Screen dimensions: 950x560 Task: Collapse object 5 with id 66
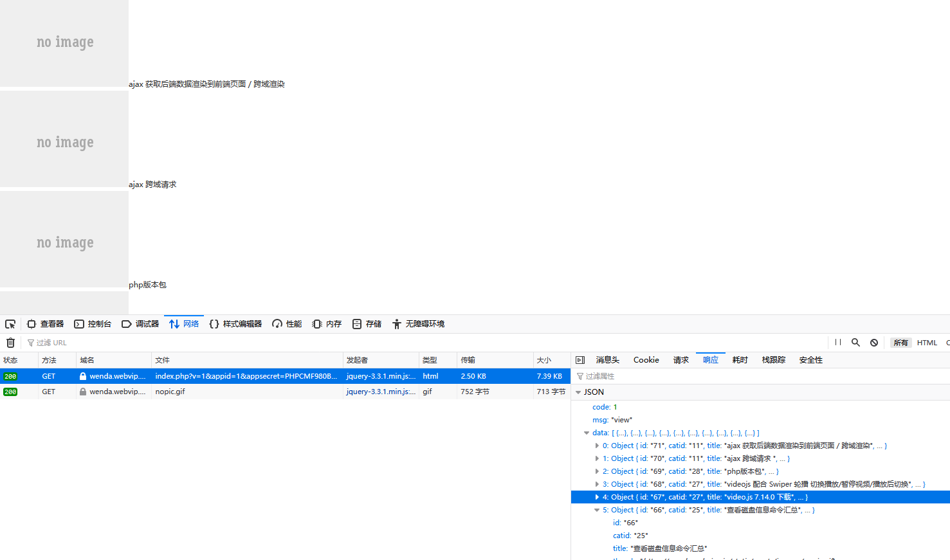[x=597, y=510]
